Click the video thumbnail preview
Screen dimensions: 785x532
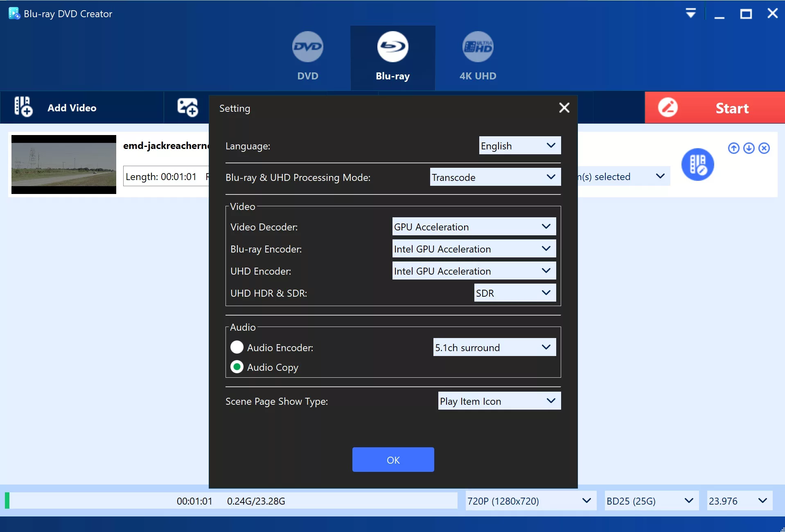[x=64, y=165]
